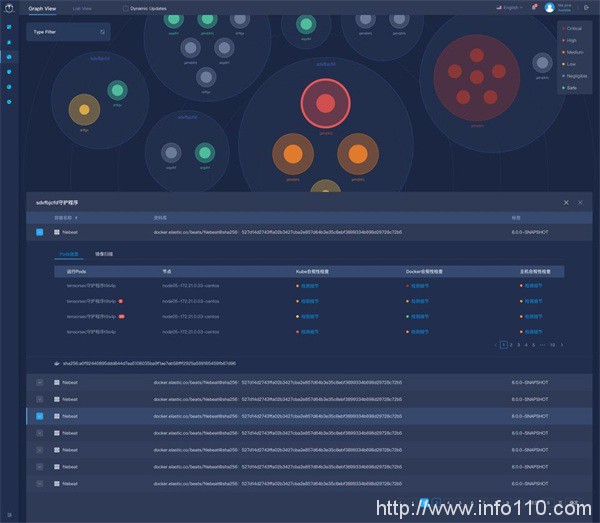Maximize the details panel via expand icon
Image resolution: width=600 pixels, height=523 pixels.
tap(565, 202)
